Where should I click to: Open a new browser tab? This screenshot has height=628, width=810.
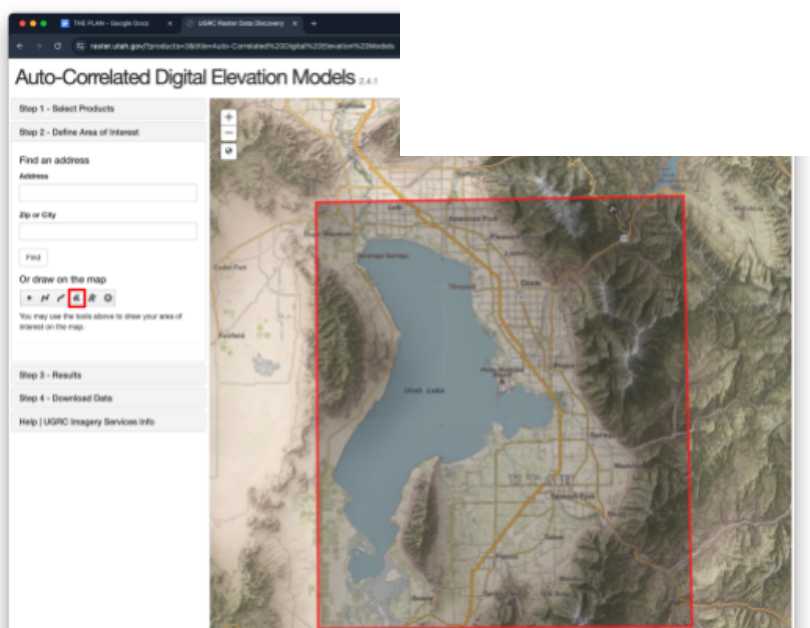[x=314, y=23]
